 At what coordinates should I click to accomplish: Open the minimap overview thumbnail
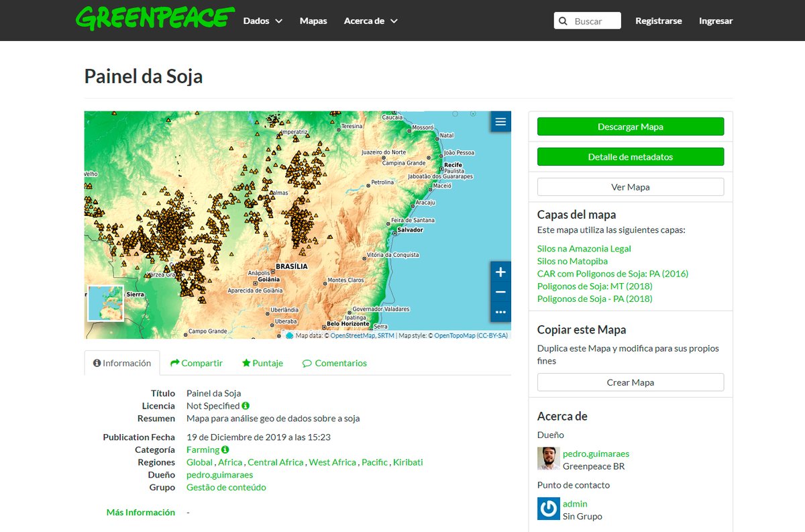pyautogui.click(x=105, y=303)
